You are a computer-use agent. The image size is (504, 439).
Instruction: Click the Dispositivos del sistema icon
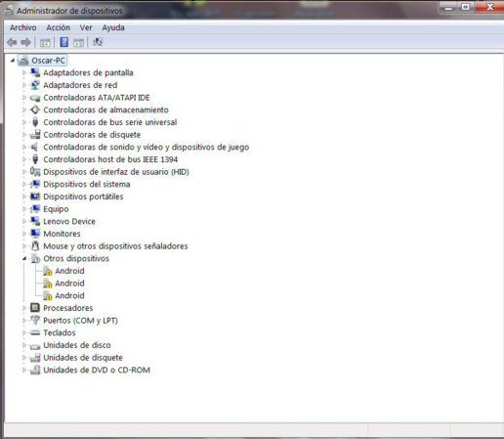35,184
